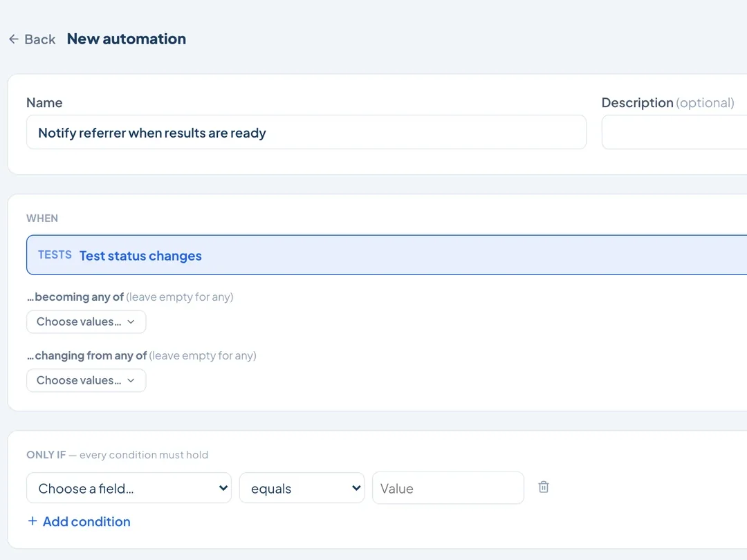Click the plus icon beside Add condition
Viewport: 747px width, 560px height.
click(33, 521)
